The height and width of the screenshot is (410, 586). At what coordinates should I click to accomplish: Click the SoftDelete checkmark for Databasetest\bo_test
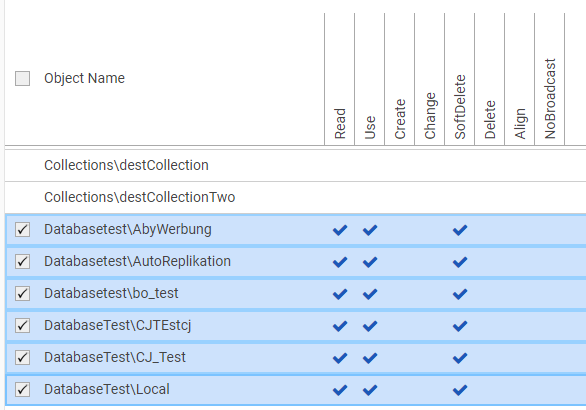[460, 294]
